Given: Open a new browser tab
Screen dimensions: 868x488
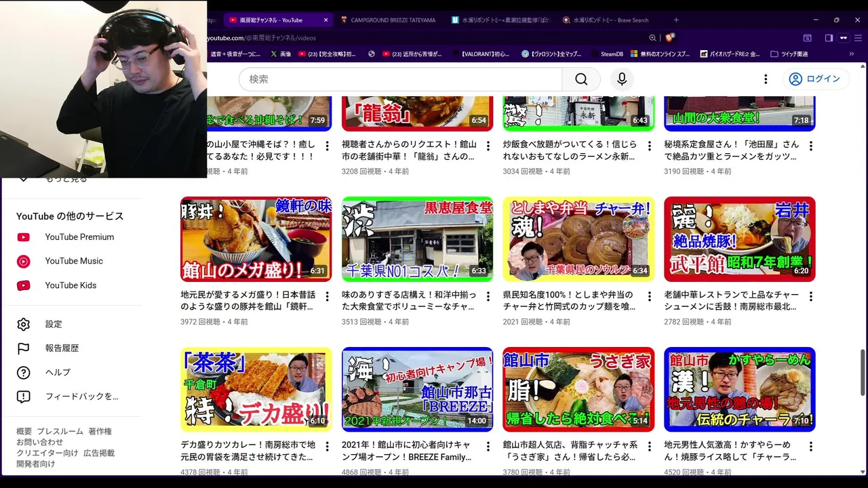Looking at the screenshot, I should (x=676, y=20).
